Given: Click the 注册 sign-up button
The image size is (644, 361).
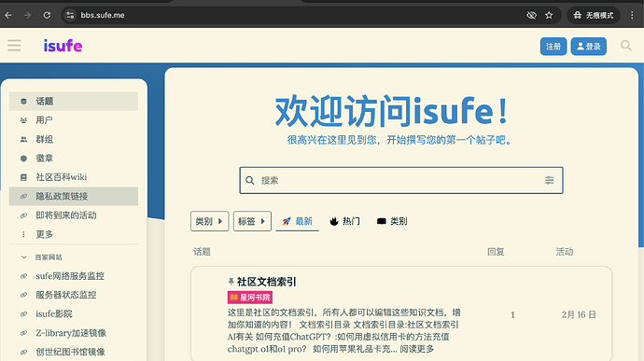Looking at the screenshot, I should tap(553, 47).
